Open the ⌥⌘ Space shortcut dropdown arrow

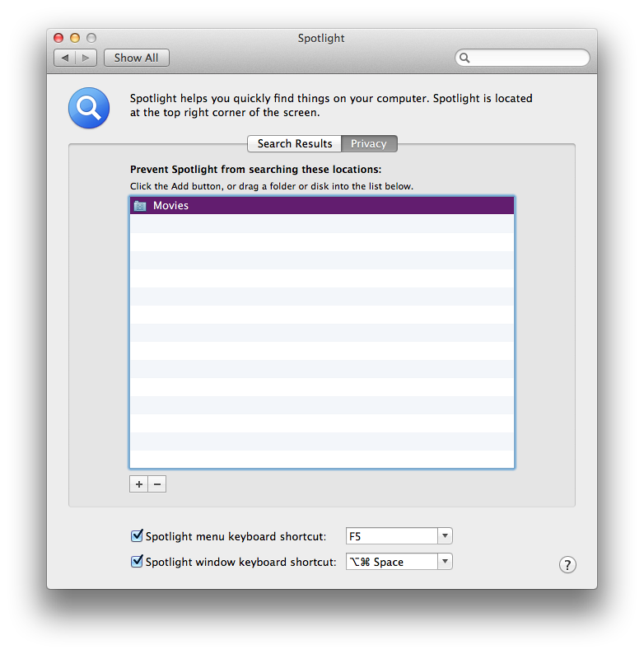pos(445,562)
